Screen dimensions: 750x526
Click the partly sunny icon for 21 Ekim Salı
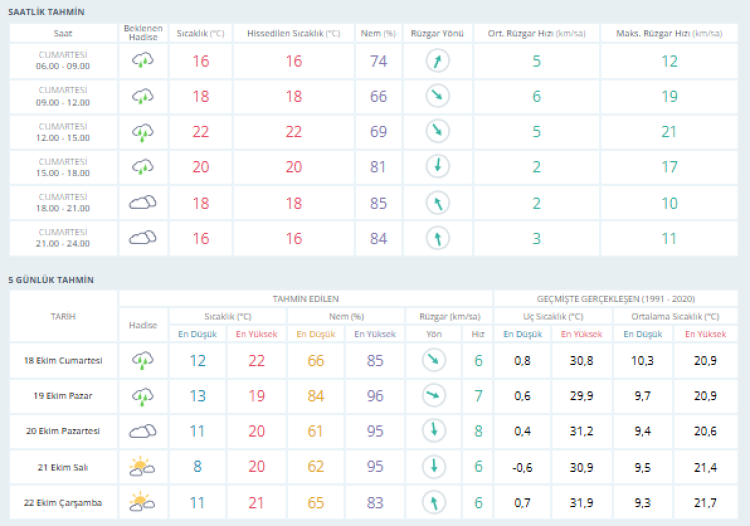(x=143, y=466)
